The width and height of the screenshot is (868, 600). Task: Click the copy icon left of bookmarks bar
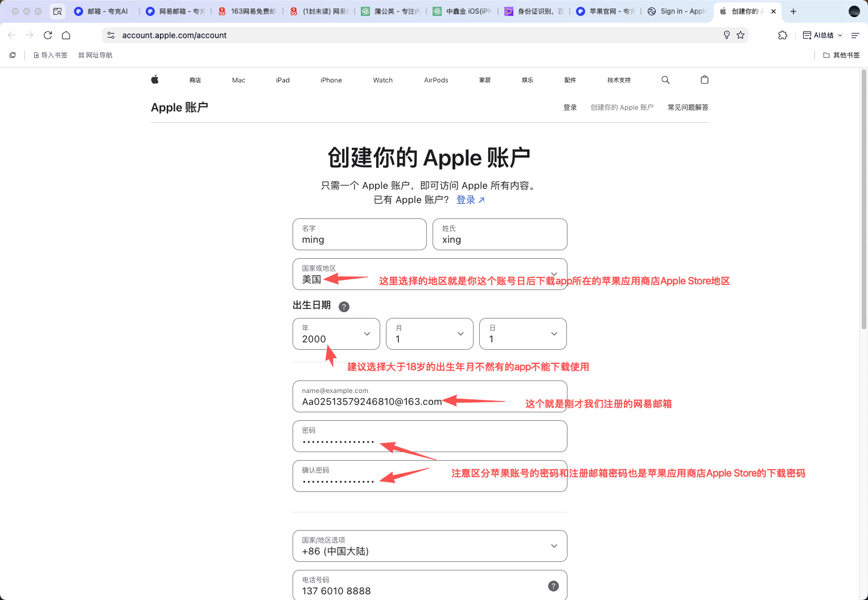(13, 55)
